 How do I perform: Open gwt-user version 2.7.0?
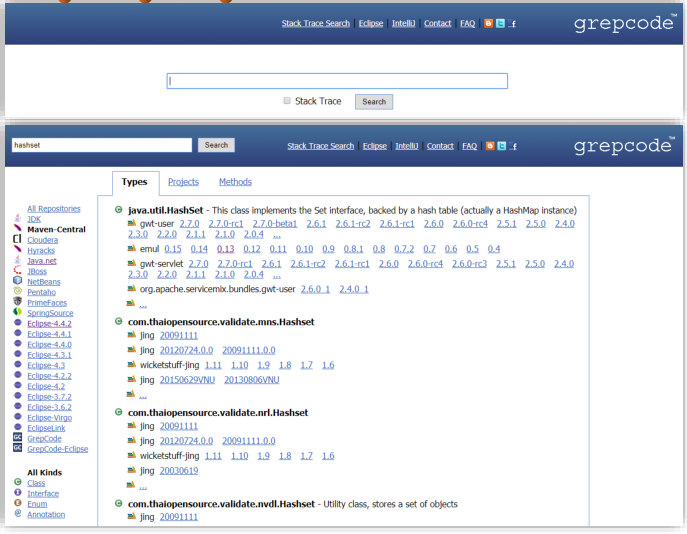pos(189,224)
